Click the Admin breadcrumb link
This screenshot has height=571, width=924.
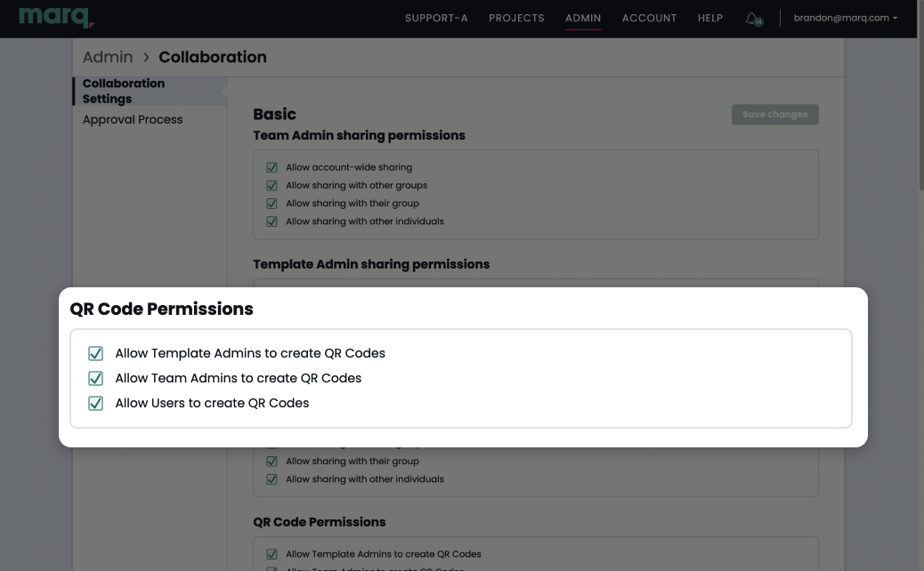(x=107, y=57)
